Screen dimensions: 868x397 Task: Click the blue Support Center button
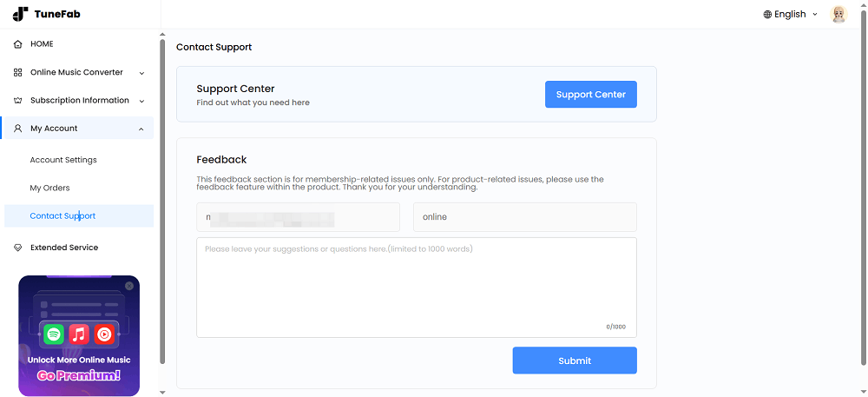[590, 95]
